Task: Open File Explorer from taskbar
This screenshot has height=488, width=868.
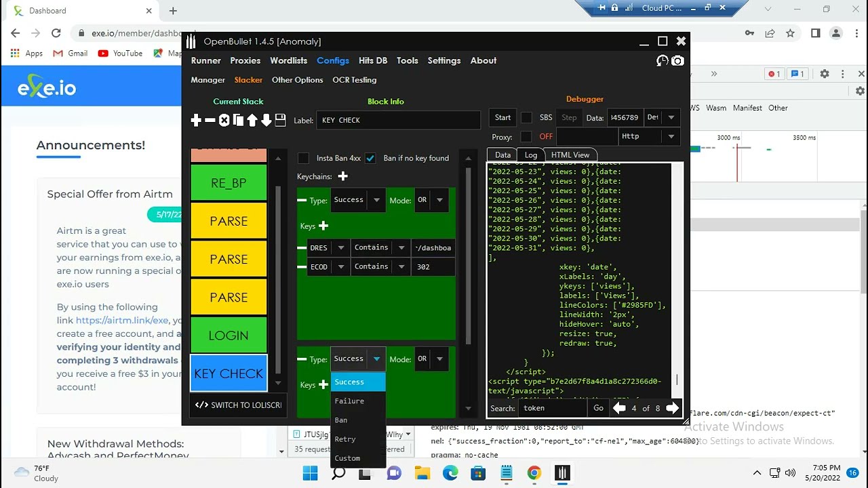Action: 422,473
